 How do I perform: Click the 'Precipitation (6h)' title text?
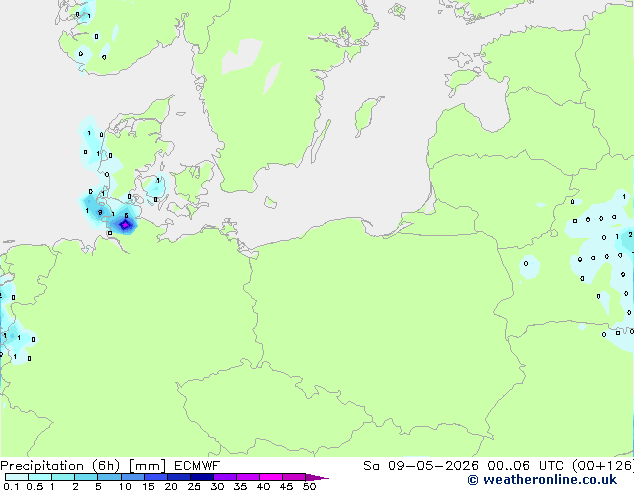pyautogui.click(x=60, y=466)
